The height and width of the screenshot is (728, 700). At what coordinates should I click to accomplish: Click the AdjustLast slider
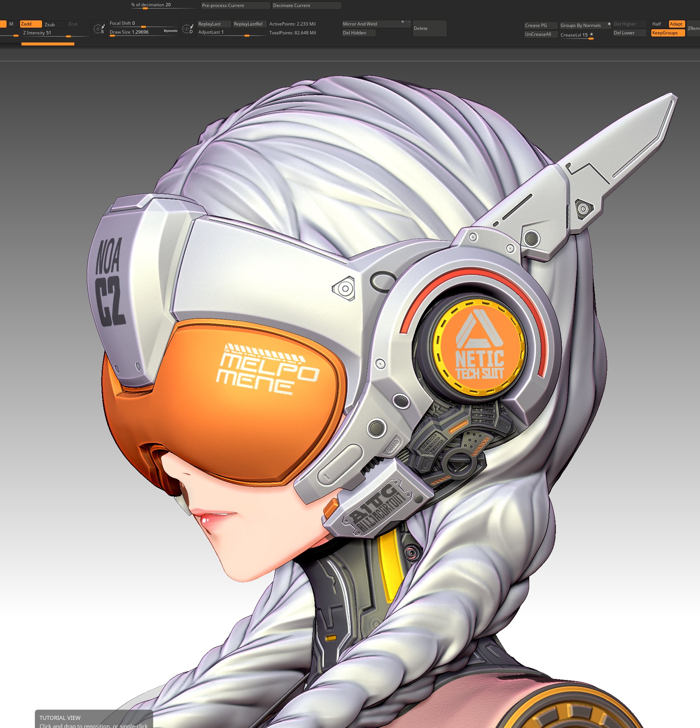coord(232,33)
